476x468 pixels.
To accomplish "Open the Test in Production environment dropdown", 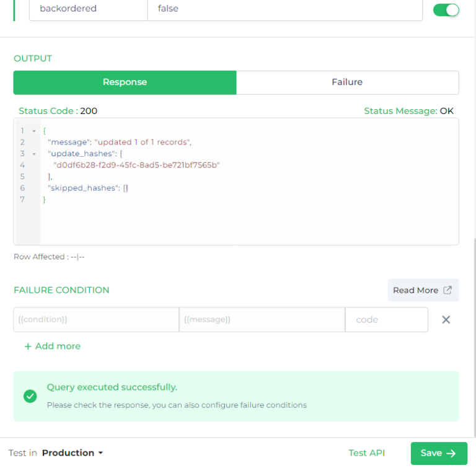I will tap(73, 453).
